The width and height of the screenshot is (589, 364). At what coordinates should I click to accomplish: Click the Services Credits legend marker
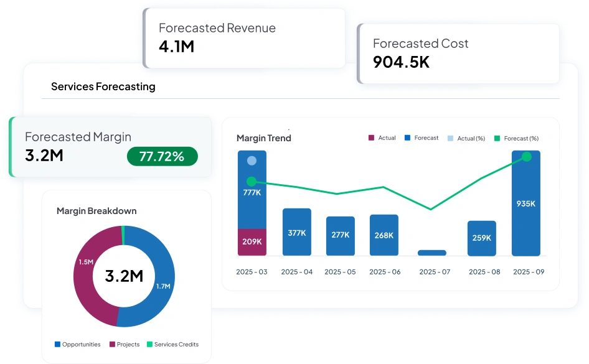(149, 344)
